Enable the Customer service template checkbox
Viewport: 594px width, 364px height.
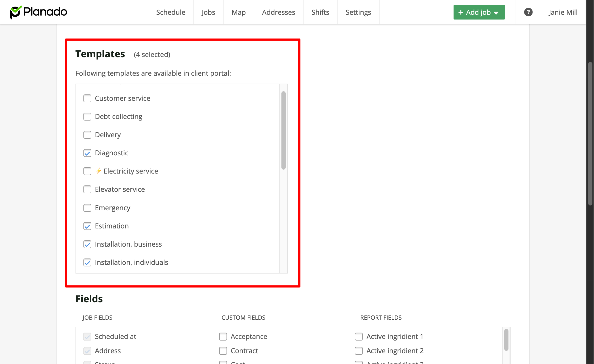[x=87, y=98]
